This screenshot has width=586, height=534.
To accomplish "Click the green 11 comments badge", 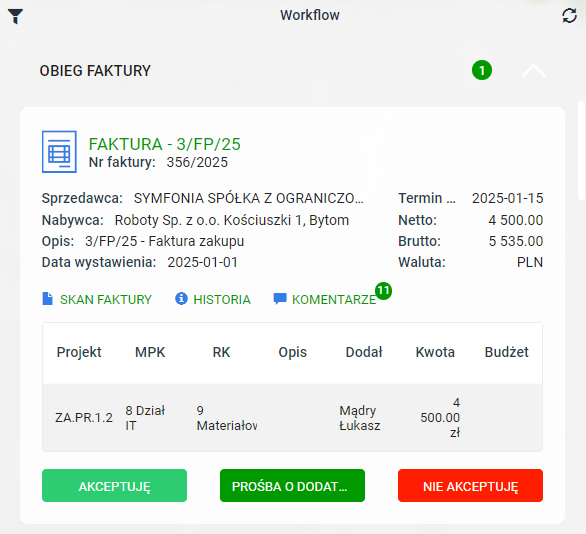I will (x=383, y=291).
